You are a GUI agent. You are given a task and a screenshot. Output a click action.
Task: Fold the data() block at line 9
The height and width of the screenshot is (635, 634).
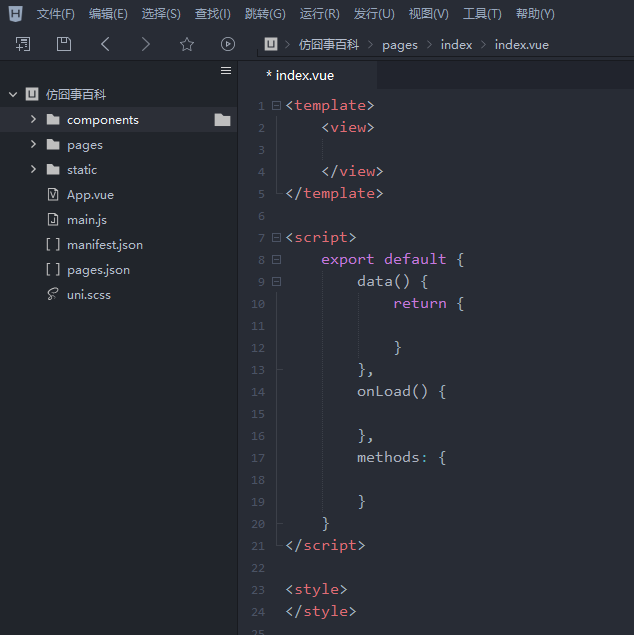pyautogui.click(x=277, y=281)
